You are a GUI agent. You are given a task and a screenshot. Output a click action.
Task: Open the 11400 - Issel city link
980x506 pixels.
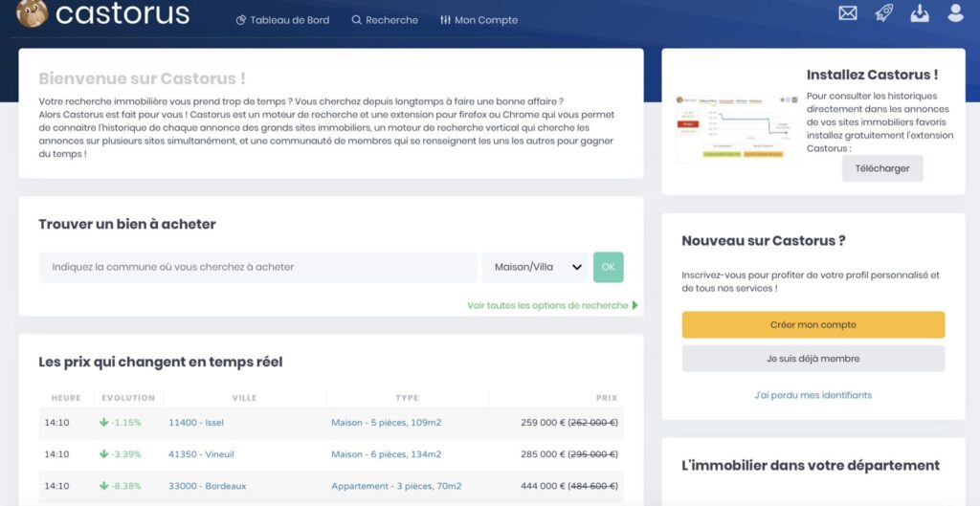[x=195, y=422]
